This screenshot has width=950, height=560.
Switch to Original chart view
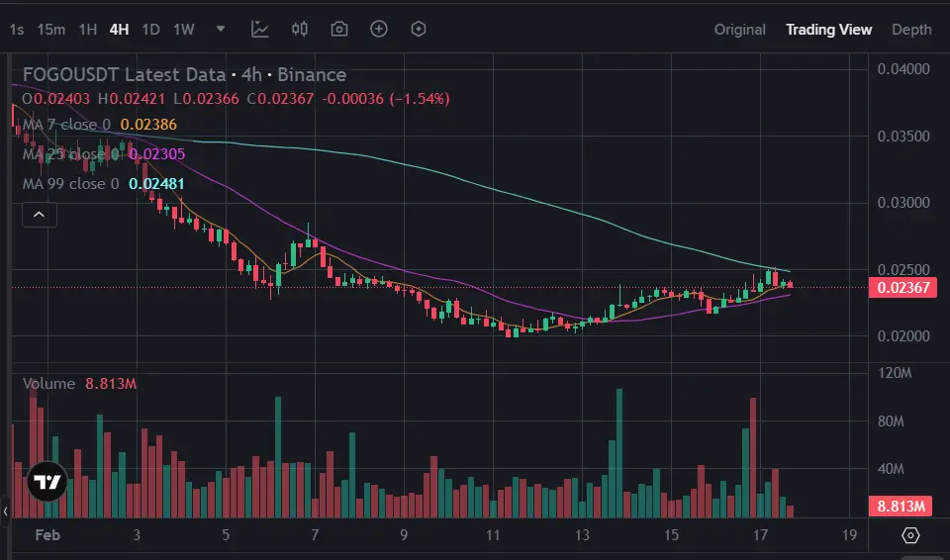click(x=740, y=29)
